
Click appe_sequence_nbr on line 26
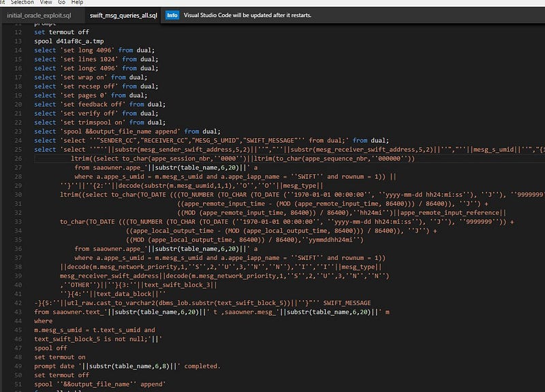click(x=335, y=159)
